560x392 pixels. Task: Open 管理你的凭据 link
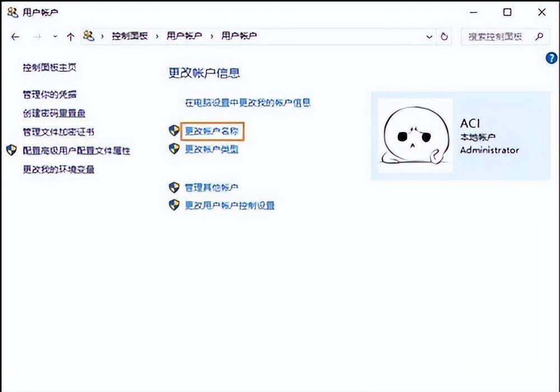[x=49, y=94]
